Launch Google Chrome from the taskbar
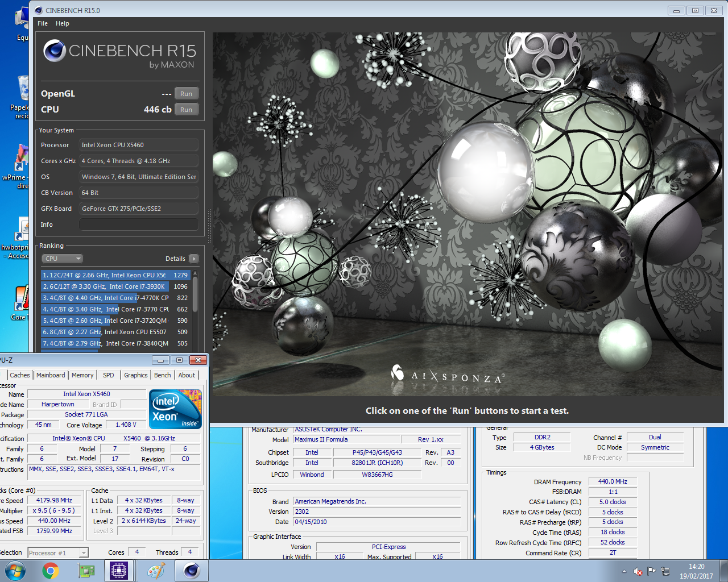Screen dimensions: 728x582 point(51,571)
